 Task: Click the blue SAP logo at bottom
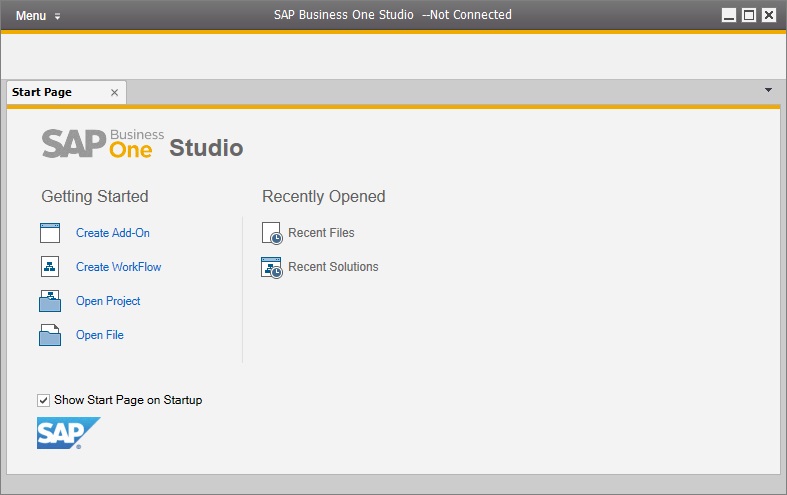[x=68, y=433]
